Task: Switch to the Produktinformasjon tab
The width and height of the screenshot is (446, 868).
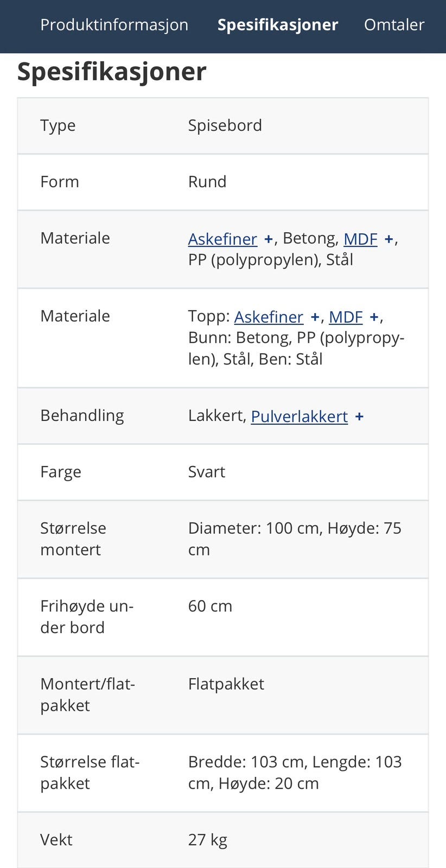Action: tap(114, 24)
